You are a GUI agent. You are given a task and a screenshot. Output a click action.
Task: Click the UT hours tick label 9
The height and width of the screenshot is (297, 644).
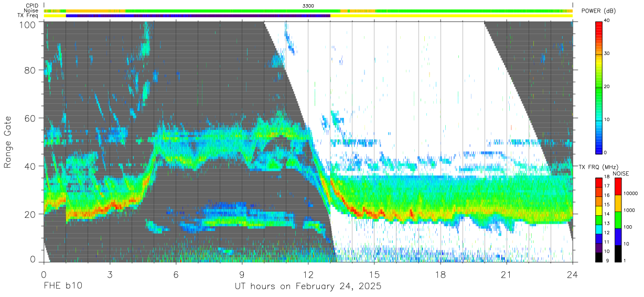point(242,274)
